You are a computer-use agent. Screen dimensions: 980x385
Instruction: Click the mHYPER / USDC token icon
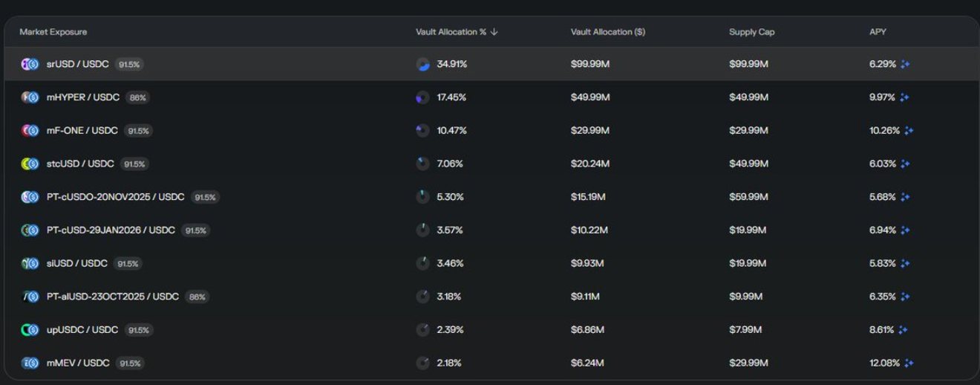tap(30, 97)
